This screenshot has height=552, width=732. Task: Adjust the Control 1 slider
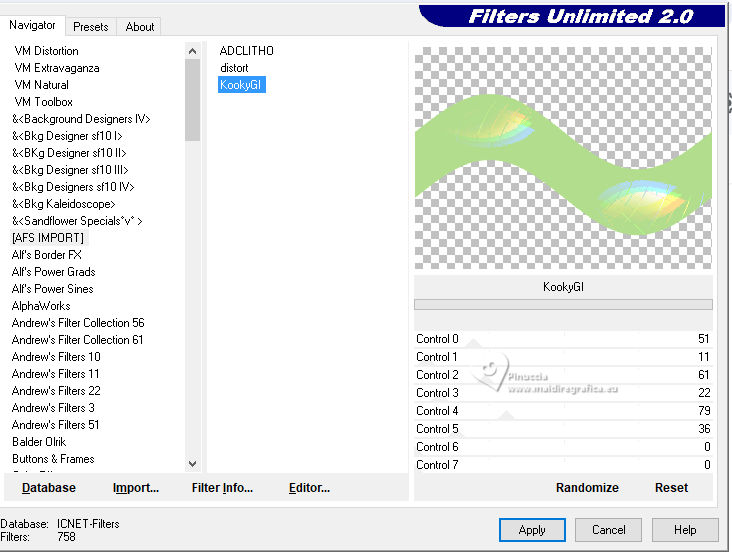coord(563,357)
